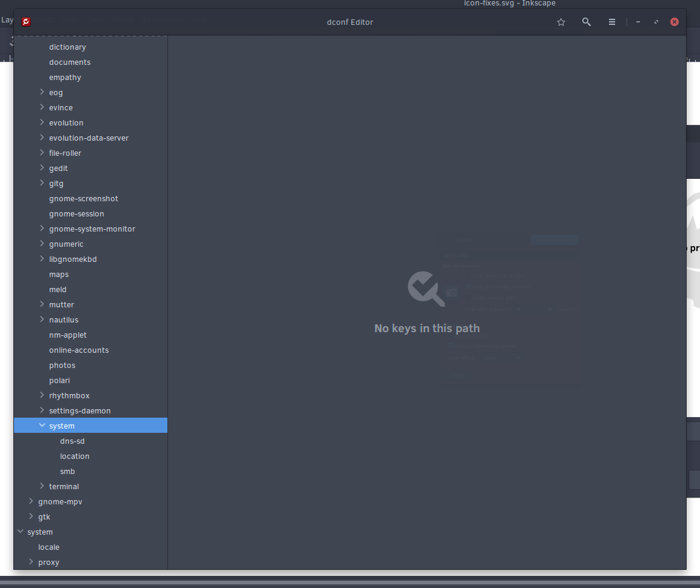Restore the dconf Editor window size

656,22
